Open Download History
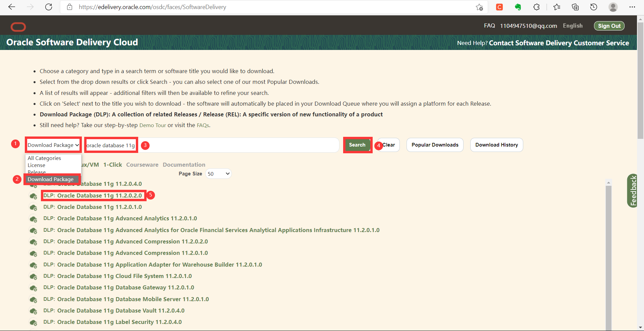This screenshot has width=644, height=331. click(x=496, y=145)
